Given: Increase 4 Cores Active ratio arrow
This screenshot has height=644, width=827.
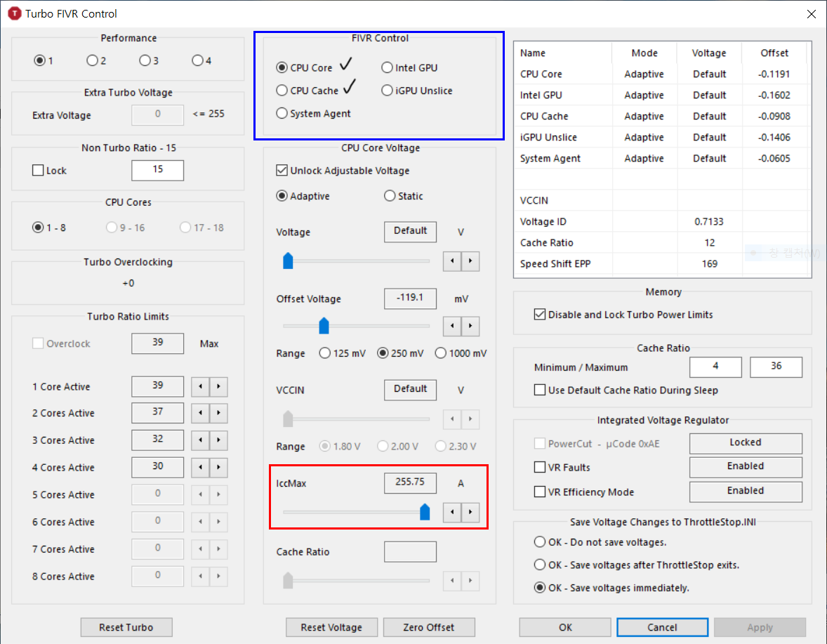Looking at the screenshot, I should tap(218, 467).
